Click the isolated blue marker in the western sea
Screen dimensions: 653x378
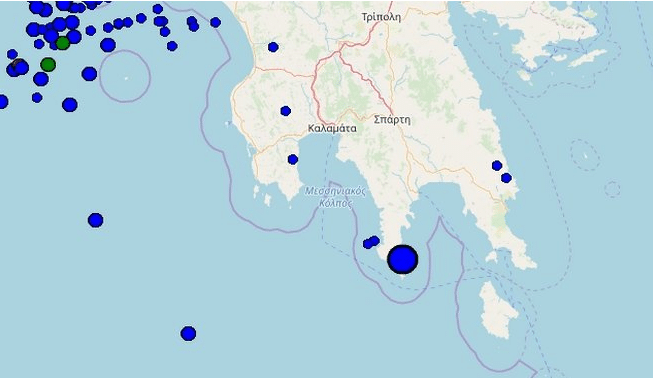point(95,220)
